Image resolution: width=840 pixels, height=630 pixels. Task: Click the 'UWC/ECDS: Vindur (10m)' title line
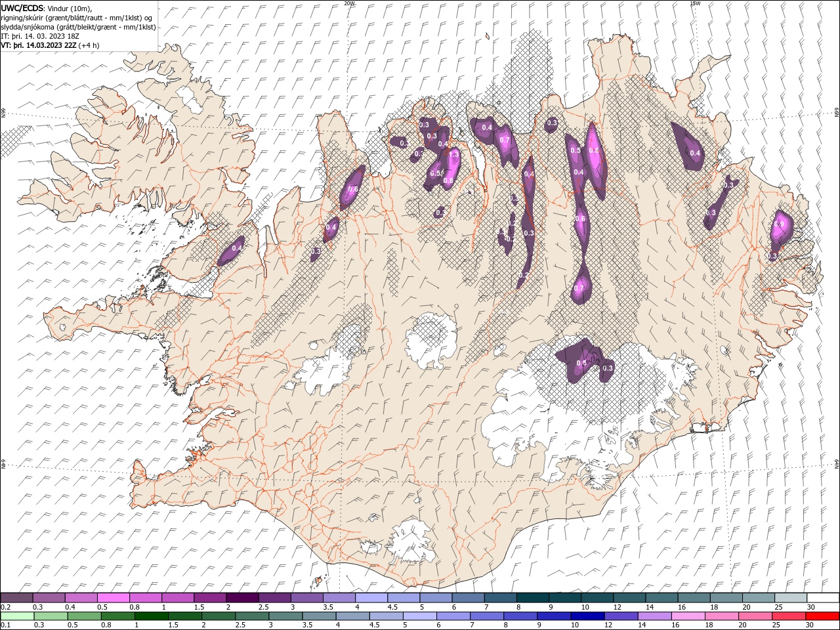[47, 8]
